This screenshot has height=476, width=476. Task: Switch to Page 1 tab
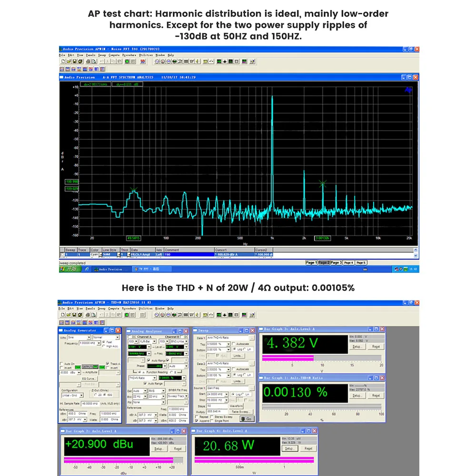point(311,263)
